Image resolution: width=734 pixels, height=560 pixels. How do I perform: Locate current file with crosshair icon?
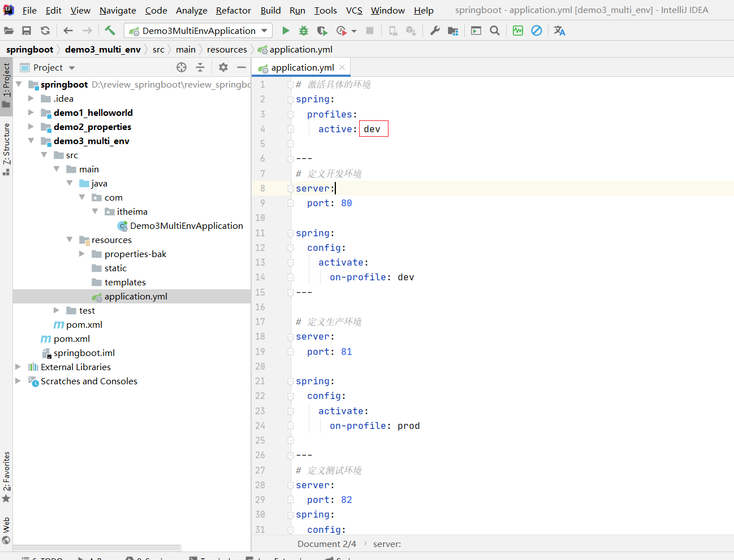182,67
